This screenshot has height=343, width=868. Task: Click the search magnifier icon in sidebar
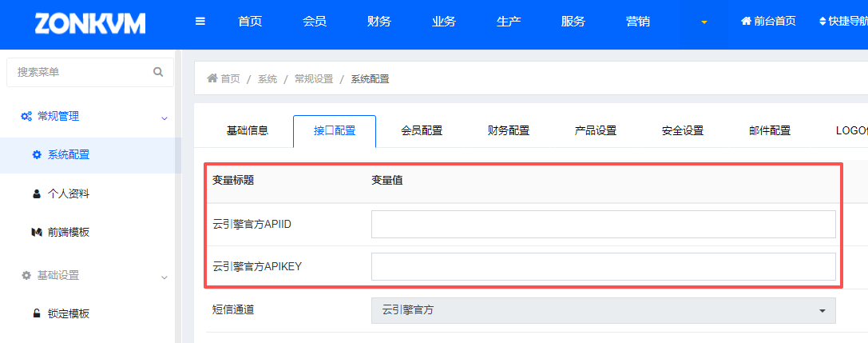point(158,72)
